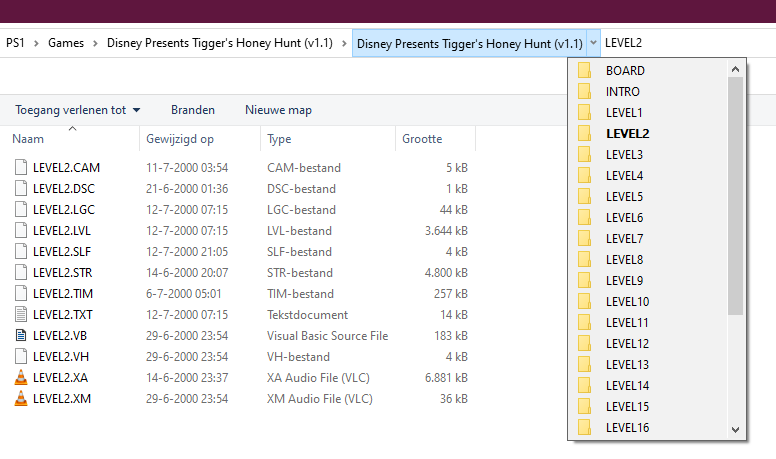Click the LEVEL2.VB source file icon

pos(21,335)
